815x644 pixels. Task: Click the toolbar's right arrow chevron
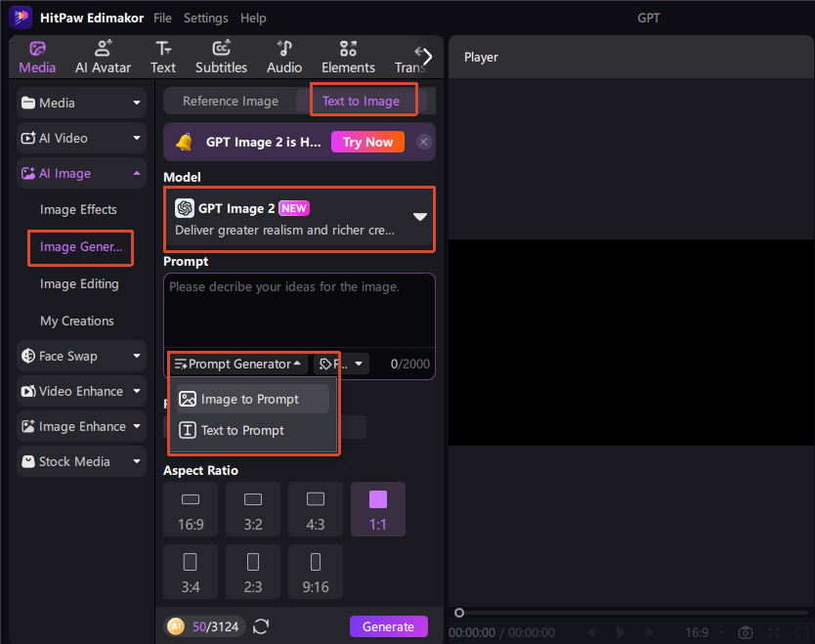(x=427, y=56)
